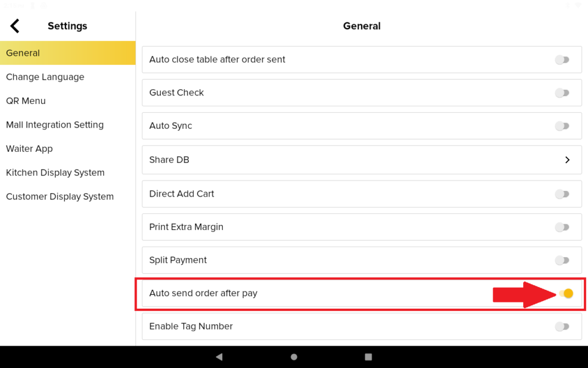Enable Direct Add Cart switch
The image size is (588, 368).
coord(562,194)
